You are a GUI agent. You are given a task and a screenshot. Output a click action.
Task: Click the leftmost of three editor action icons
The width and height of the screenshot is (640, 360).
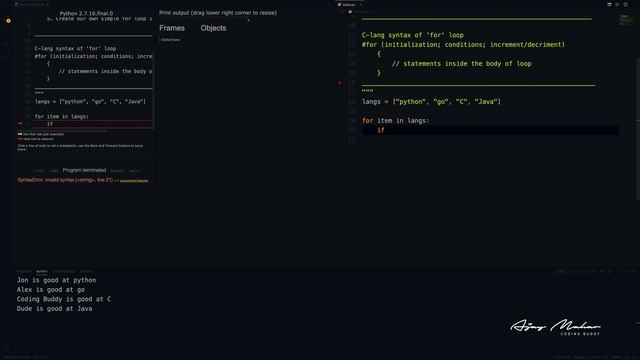(x=609, y=4)
